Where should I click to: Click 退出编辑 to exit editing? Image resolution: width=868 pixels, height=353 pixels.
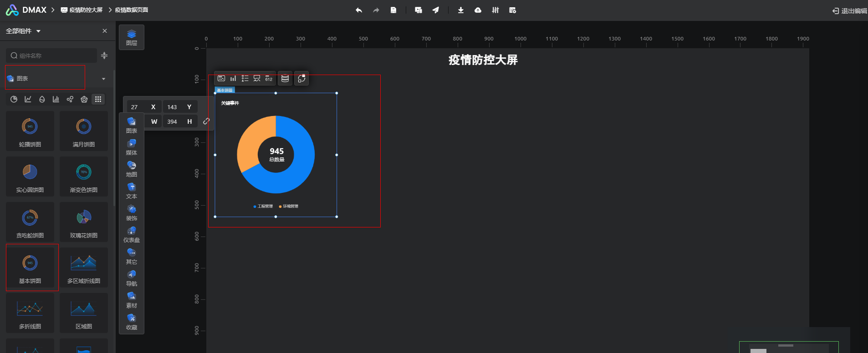click(x=850, y=11)
